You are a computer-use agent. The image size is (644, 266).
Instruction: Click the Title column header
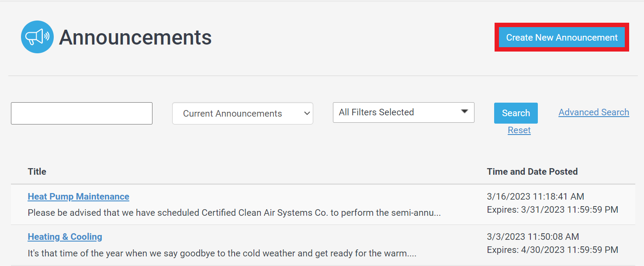[37, 172]
